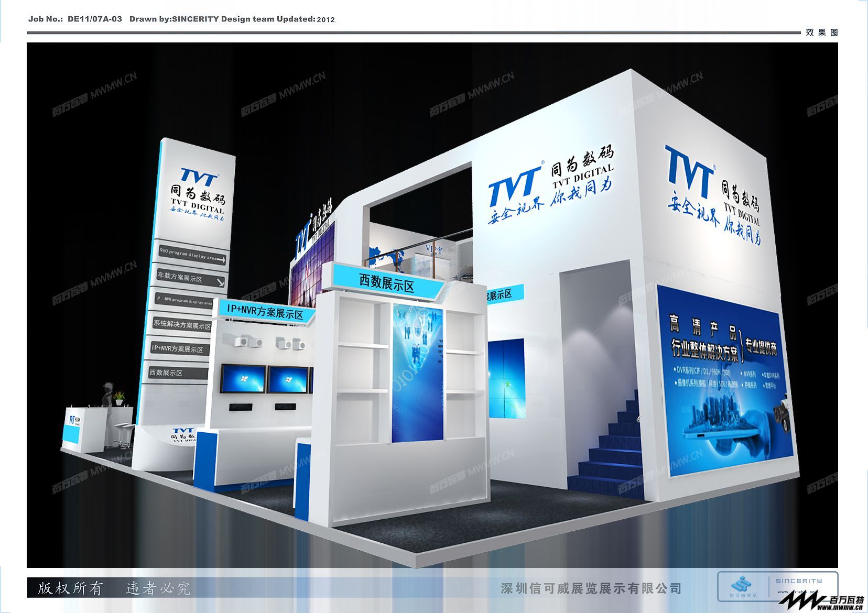Click the blue globe poster in the shelf unit
This screenshot has height=613, width=868.
tap(418, 373)
